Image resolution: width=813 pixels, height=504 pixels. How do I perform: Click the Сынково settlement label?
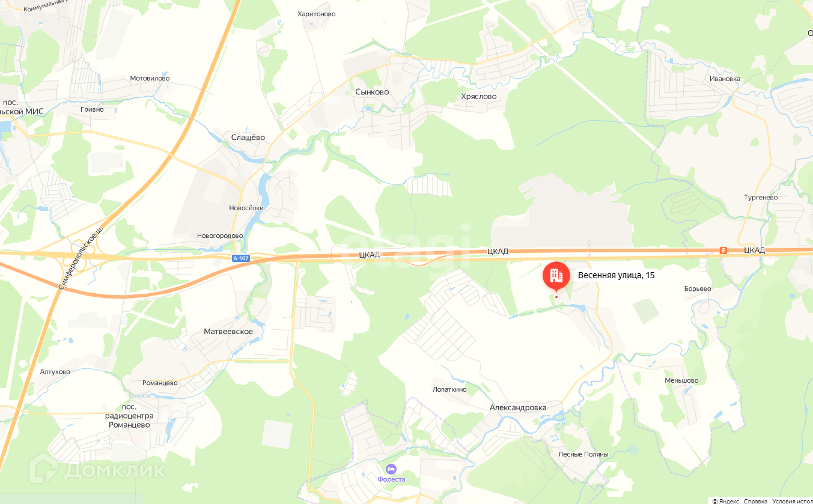coord(372,92)
